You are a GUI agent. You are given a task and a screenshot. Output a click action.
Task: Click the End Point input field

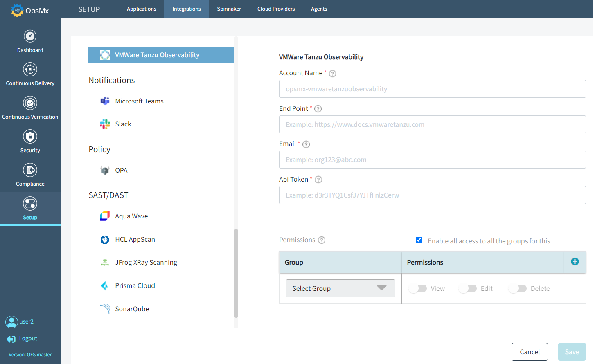point(432,124)
